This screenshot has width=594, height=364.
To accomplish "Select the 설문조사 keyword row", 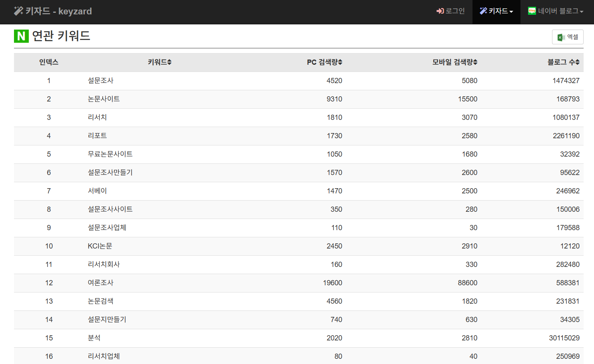I will click(x=101, y=81).
